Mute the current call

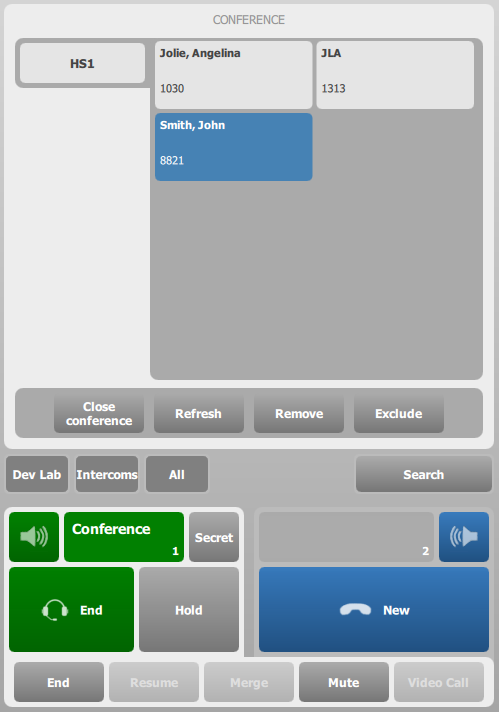pyautogui.click(x=344, y=682)
